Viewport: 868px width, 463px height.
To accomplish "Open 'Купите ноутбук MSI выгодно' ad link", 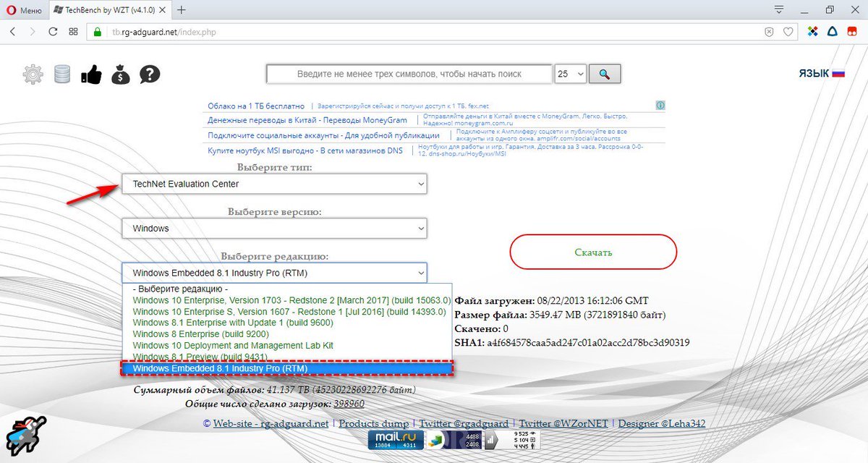I will point(305,150).
